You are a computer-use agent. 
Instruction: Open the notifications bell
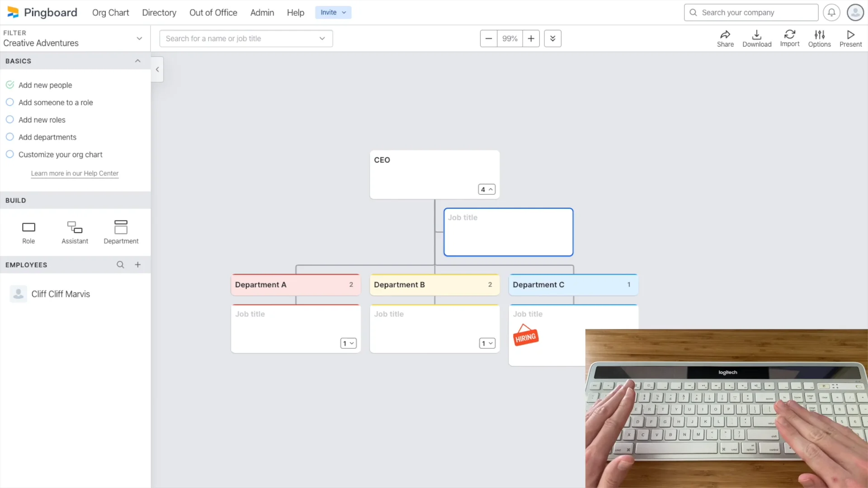[831, 13]
